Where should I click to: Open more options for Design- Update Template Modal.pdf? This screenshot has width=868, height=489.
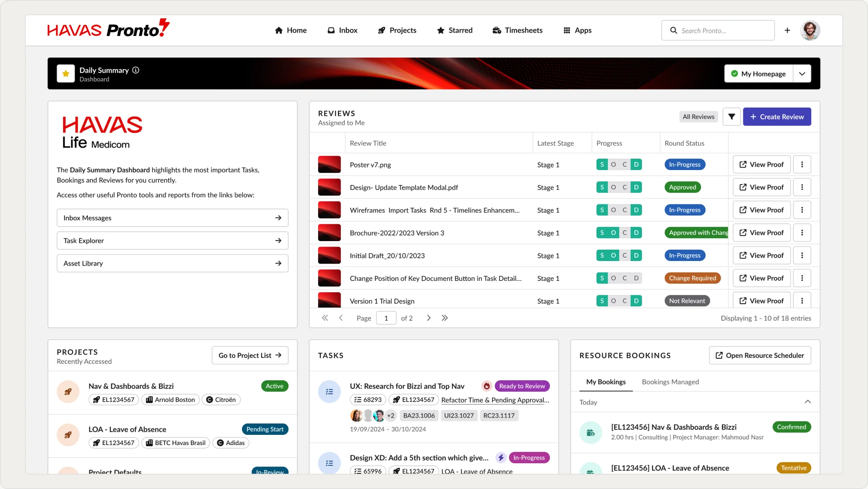click(802, 187)
